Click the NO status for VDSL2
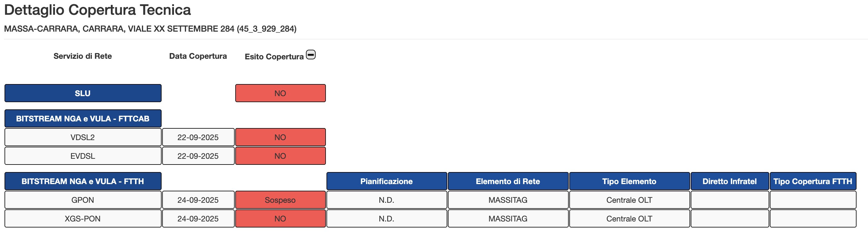This screenshot has height=232, width=868. (280, 137)
